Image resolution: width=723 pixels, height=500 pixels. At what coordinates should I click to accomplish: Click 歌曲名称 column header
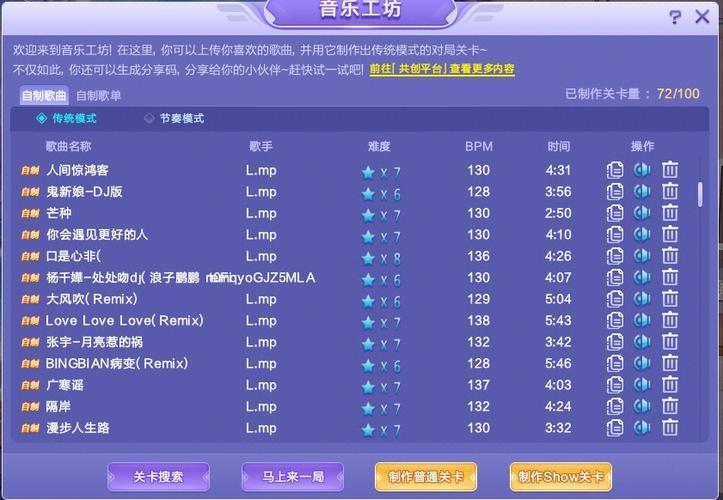point(68,146)
